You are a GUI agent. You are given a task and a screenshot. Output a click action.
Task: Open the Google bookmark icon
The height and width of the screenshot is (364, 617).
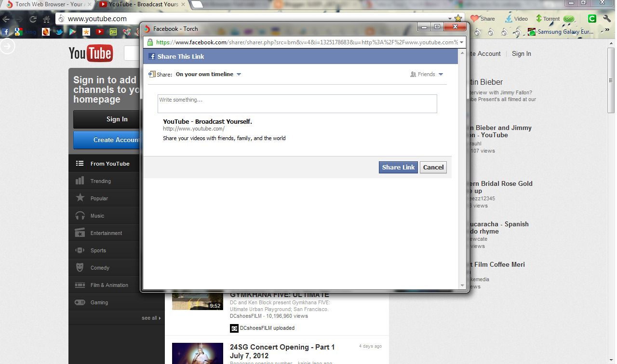18,32
